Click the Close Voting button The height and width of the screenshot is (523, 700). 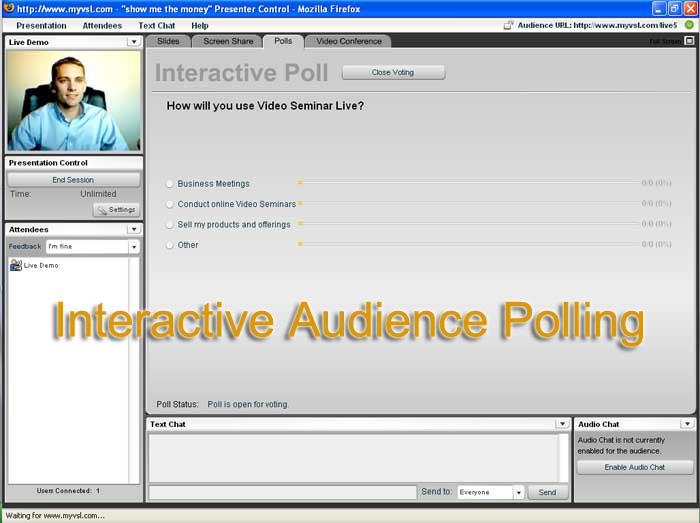[x=393, y=72]
